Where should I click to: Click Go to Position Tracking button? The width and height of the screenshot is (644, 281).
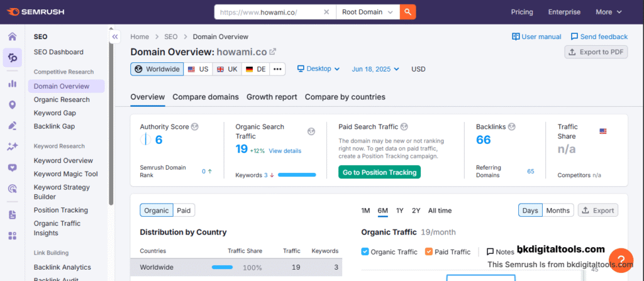coord(379,172)
